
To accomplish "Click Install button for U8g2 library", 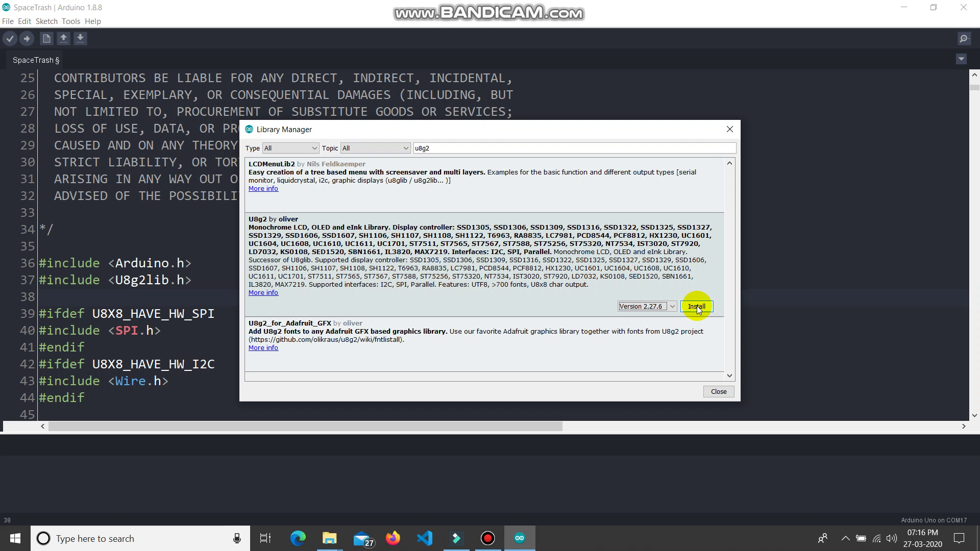I will tap(697, 306).
